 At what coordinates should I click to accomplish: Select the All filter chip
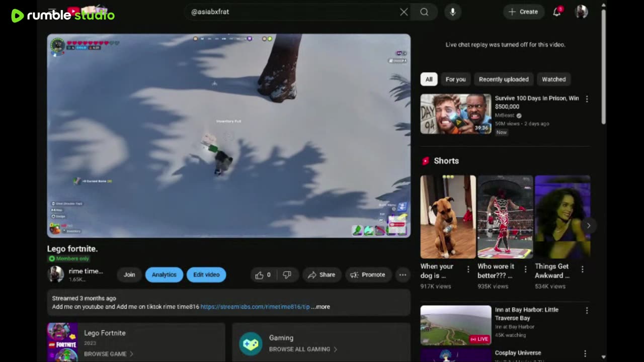pyautogui.click(x=429, y=79)
